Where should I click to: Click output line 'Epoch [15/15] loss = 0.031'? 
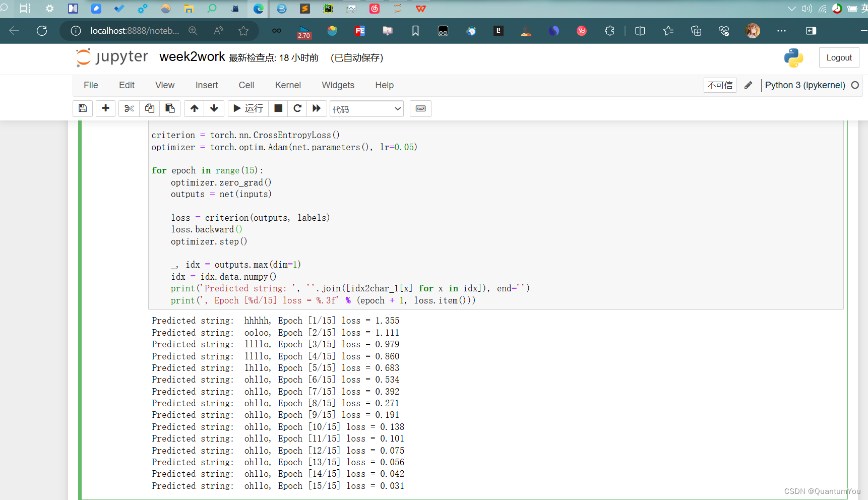(x=341, y=486)
